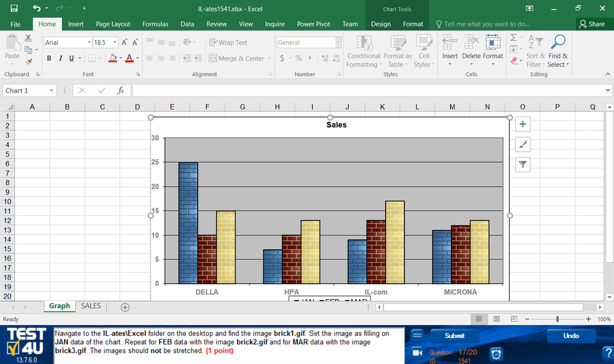Viewport: 614px width, 364px height.
Task: Align text to the right
Action: pos(172,58)
